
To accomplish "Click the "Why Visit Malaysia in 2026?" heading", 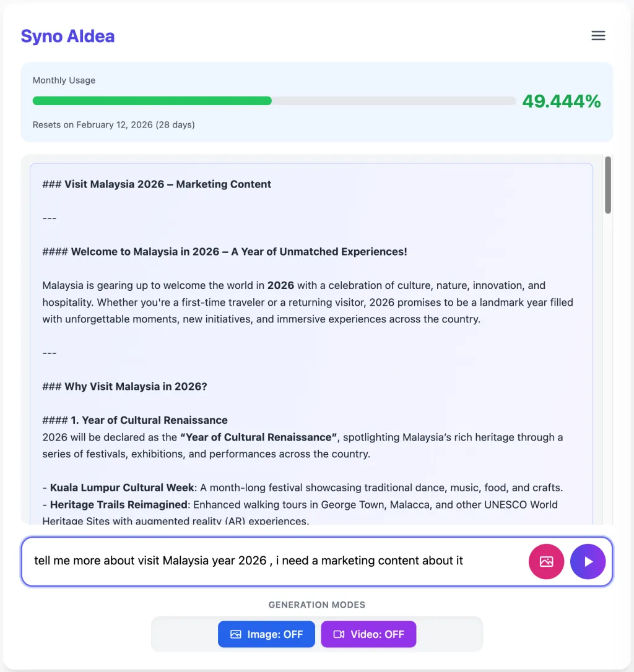I will click(136, 387).
